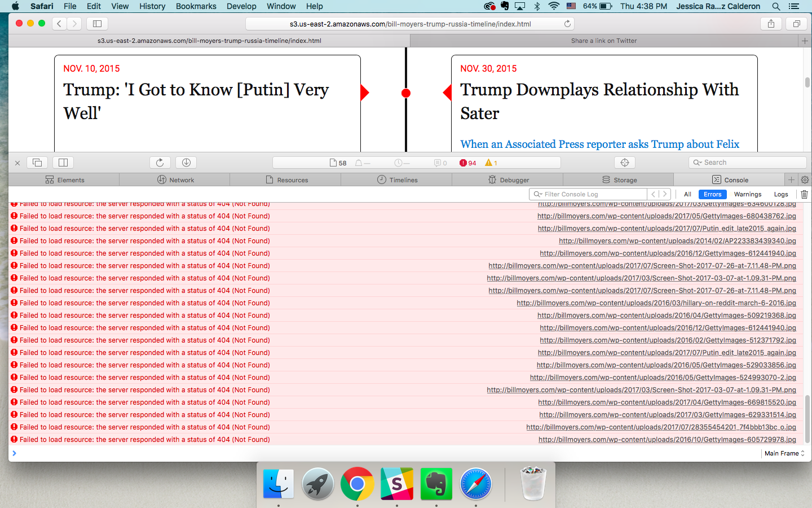Activate the element selection crosshair icon
812x508 pixels.
(624, 163)
